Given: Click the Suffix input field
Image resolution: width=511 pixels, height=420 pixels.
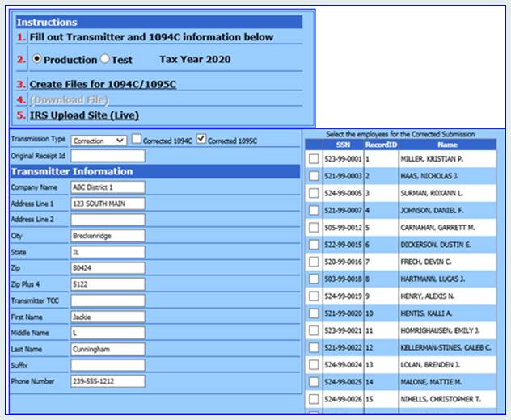Looking at the screenshot, I should (x=108, y=365).
